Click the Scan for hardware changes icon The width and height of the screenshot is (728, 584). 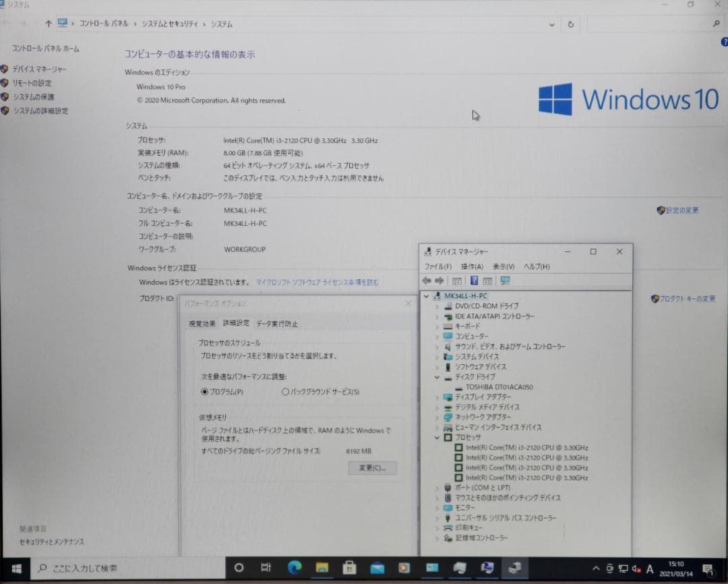pyautogui.click(x=506, y=281)
